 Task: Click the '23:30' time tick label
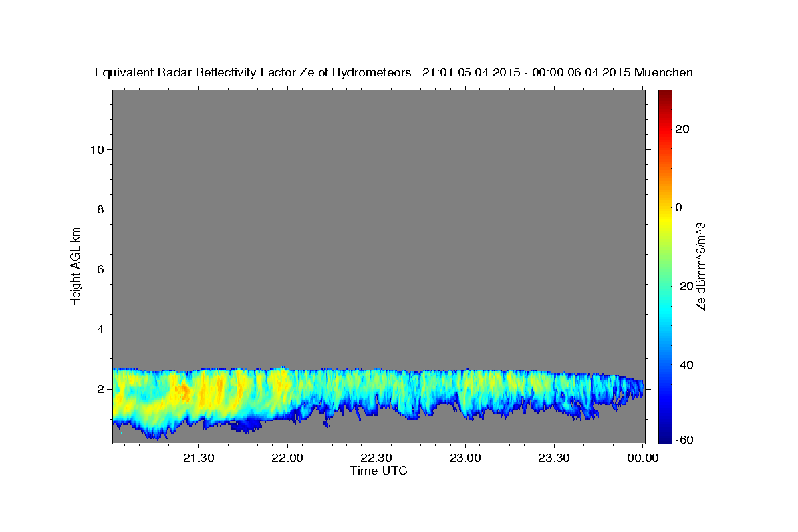point(554,458)
